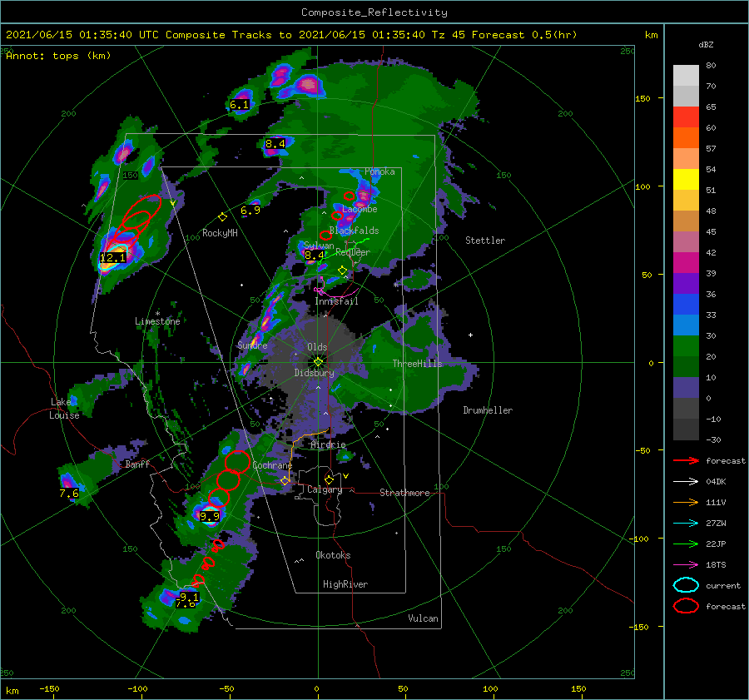The height and width of the screenshot is (700, 749).
Task: Click the Cochrane label
Action: tap(272, 465)
